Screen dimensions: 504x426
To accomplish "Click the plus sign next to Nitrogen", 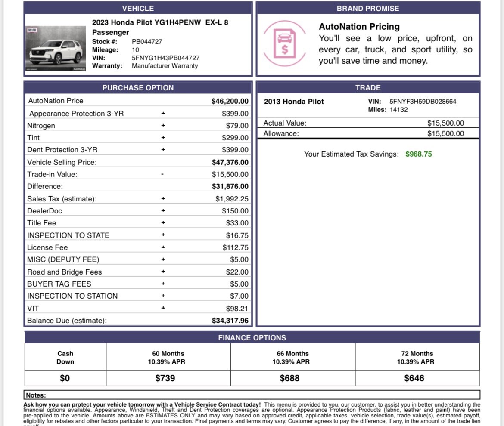I will 162,126.
